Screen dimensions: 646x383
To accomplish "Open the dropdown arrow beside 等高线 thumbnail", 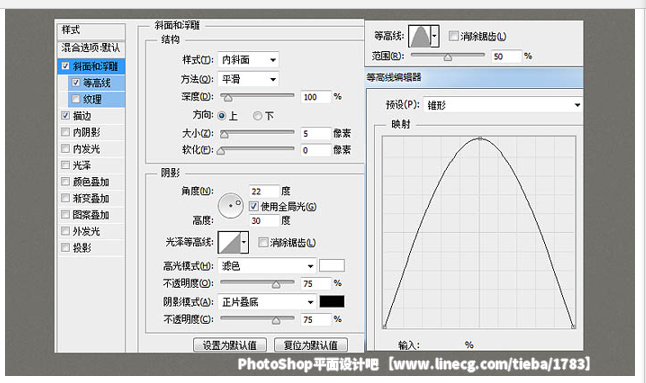I will pyautogui.click(x=434, y=36).
